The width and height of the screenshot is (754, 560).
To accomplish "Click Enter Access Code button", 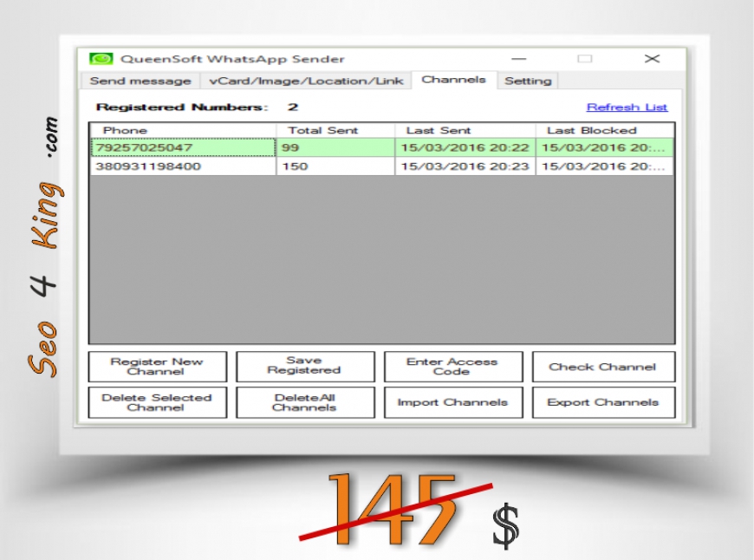I will [x=453, y=367].
